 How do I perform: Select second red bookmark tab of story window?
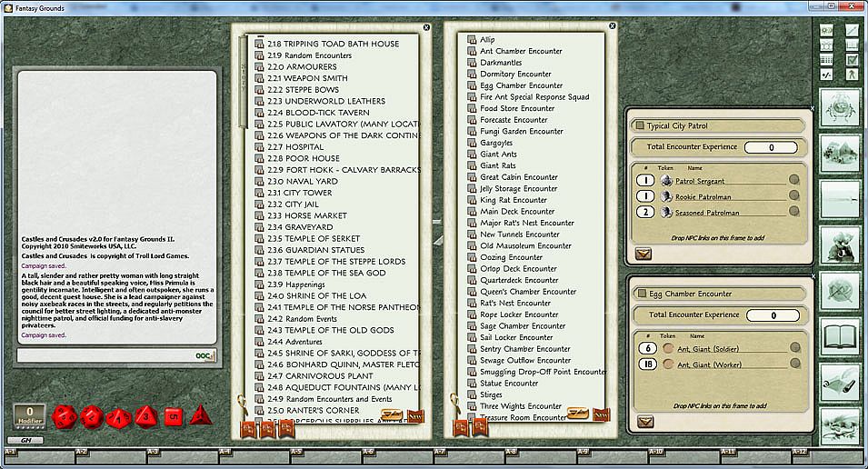coord(267,430)
